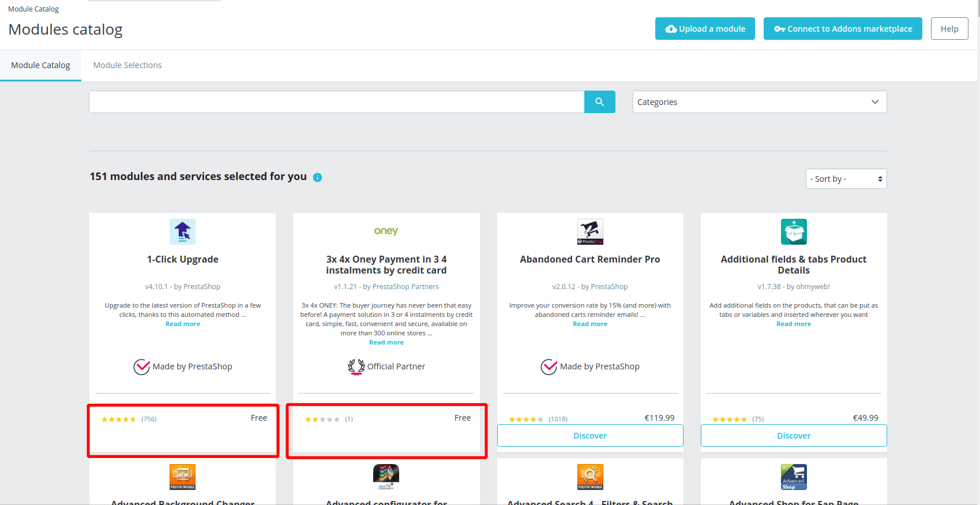Viewport: 980px width, 505px height.
Task: Click the info icon beside modules count
Action: (x=317, y=177)
